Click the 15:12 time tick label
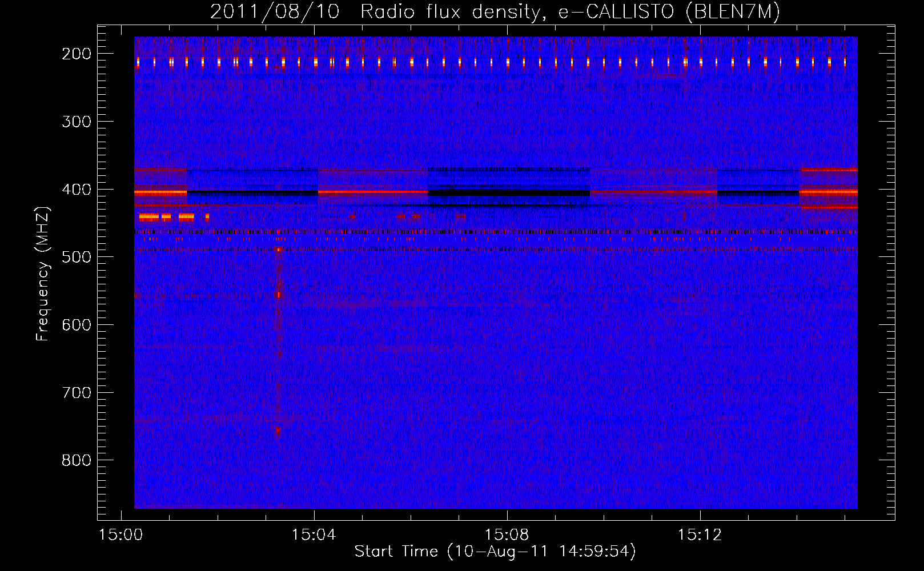Viewport: 924px width, 571px height. (x=700, y=535)
